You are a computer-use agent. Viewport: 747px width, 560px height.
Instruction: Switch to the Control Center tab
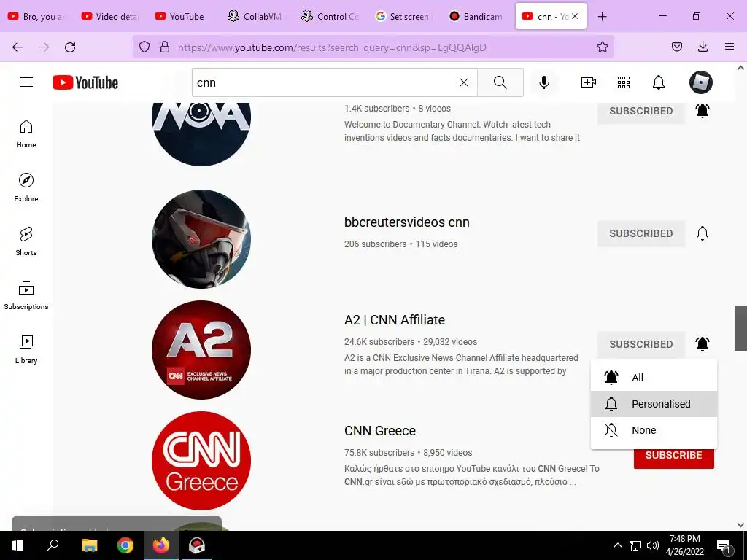[330, 16]
